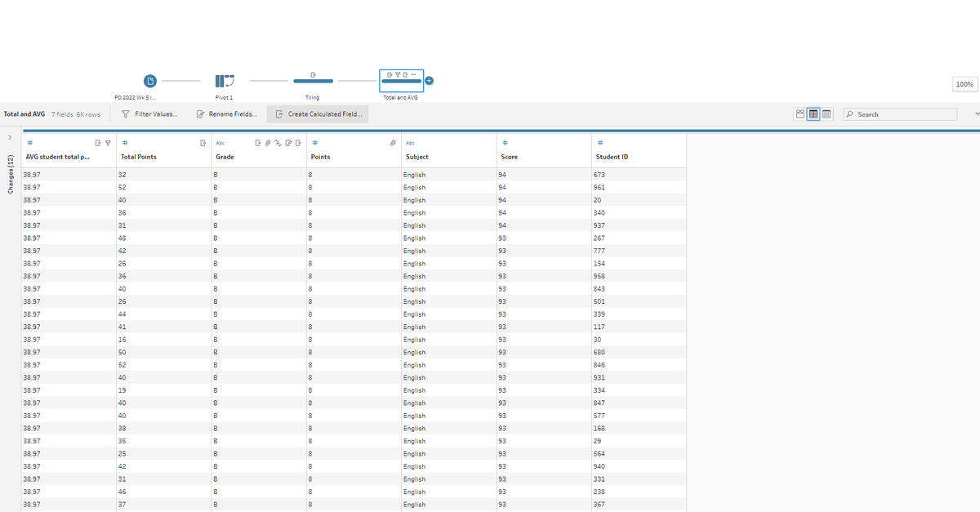Click into the Search fields box
This screenshot has width=980, height=512.
[x=899, y=114]
